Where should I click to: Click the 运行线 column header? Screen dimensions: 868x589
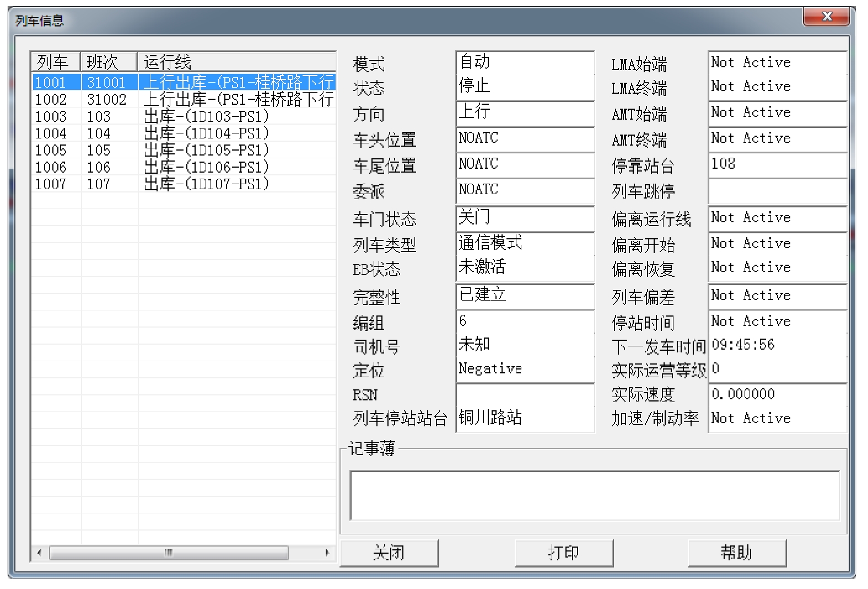(236, 62)
